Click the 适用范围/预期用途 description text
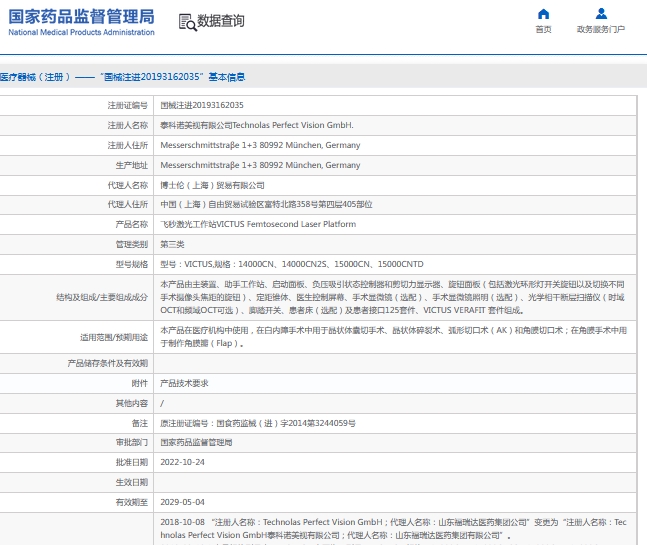This screenshot has width=647, height=545. point(394,337)
